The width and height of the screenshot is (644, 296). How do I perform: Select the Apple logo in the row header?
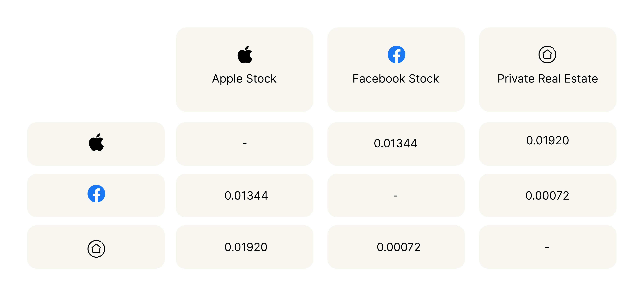96,143
